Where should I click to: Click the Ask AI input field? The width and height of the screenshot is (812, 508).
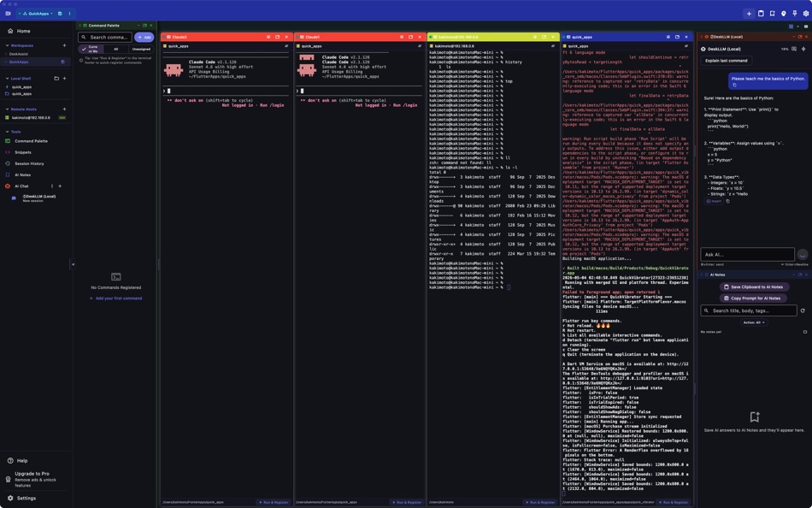click(747, 255)
